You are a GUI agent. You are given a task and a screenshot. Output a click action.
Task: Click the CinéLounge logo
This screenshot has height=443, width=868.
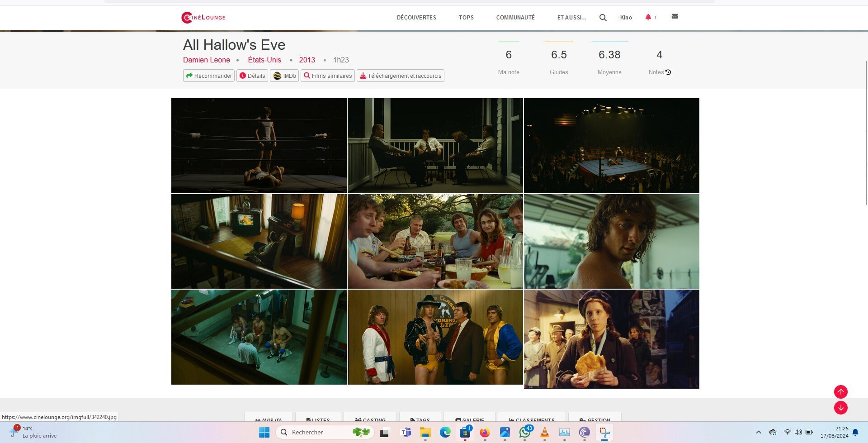[x=203, y=17]
